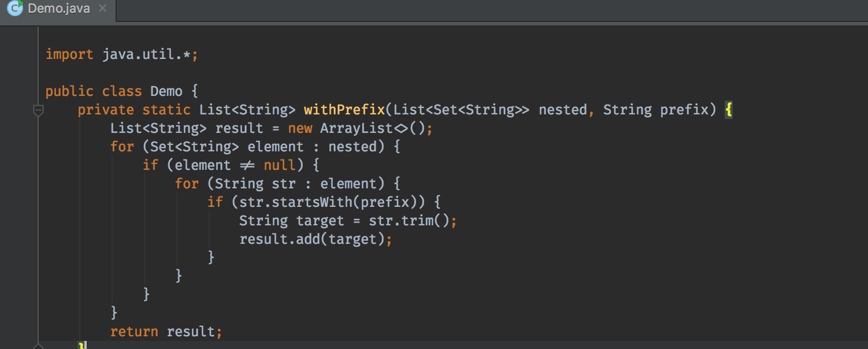Click the new keyword before ArrayList
The image size is (868, 349).
pos(300,128)
